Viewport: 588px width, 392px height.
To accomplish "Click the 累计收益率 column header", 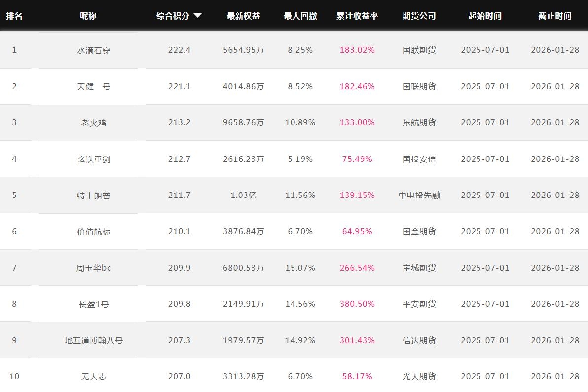I will coord(357,16).
